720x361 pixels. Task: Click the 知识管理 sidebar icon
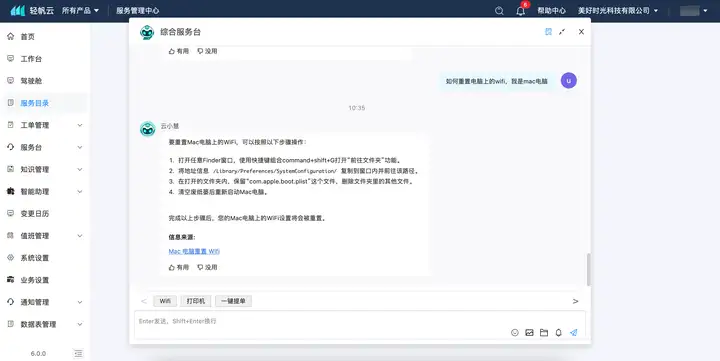11,169
